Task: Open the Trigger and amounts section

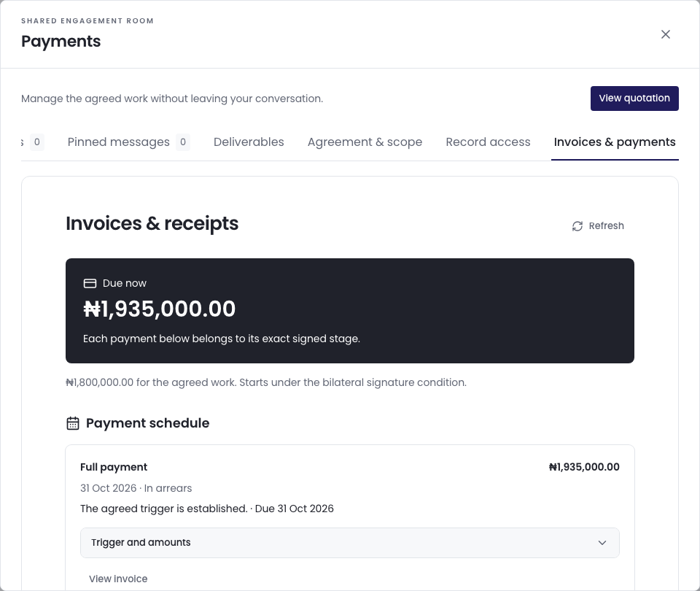Action: click(x=349, y=543)
